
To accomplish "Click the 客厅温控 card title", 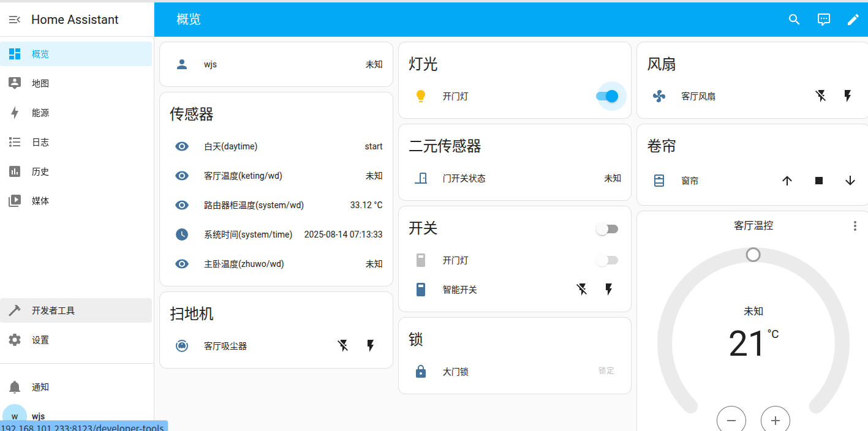I will click(753, 225).
